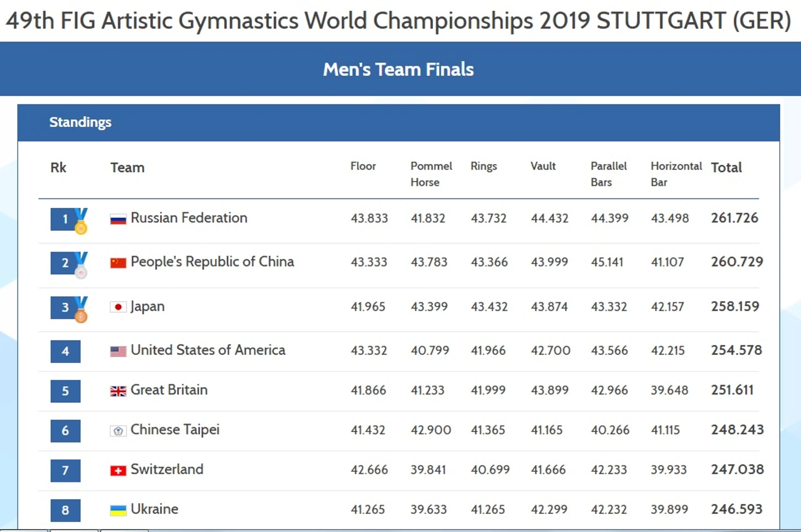Click the Pommel Horse column header
801x532 pixels.
pyautogui.click(x=431, y=174)
